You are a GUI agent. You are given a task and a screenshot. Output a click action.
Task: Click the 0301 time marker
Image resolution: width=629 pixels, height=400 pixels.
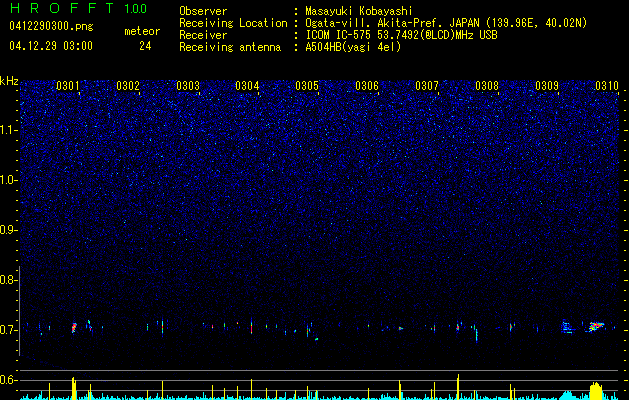(x=68, y=86)
